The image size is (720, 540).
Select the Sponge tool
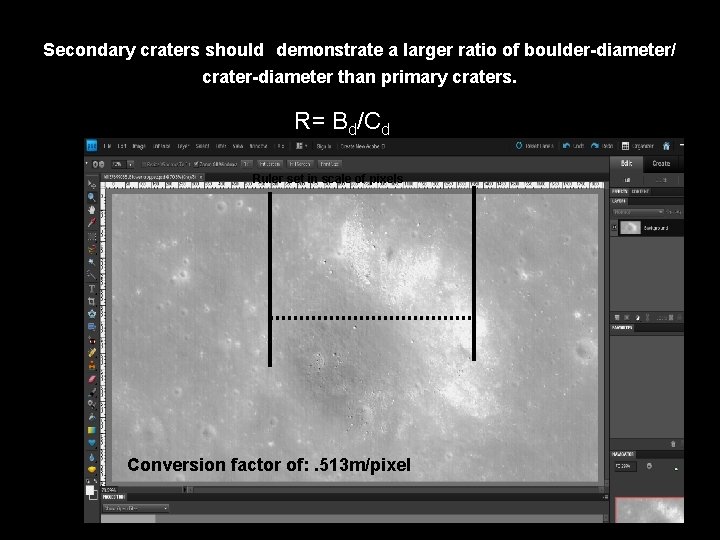tap(91, 469)
